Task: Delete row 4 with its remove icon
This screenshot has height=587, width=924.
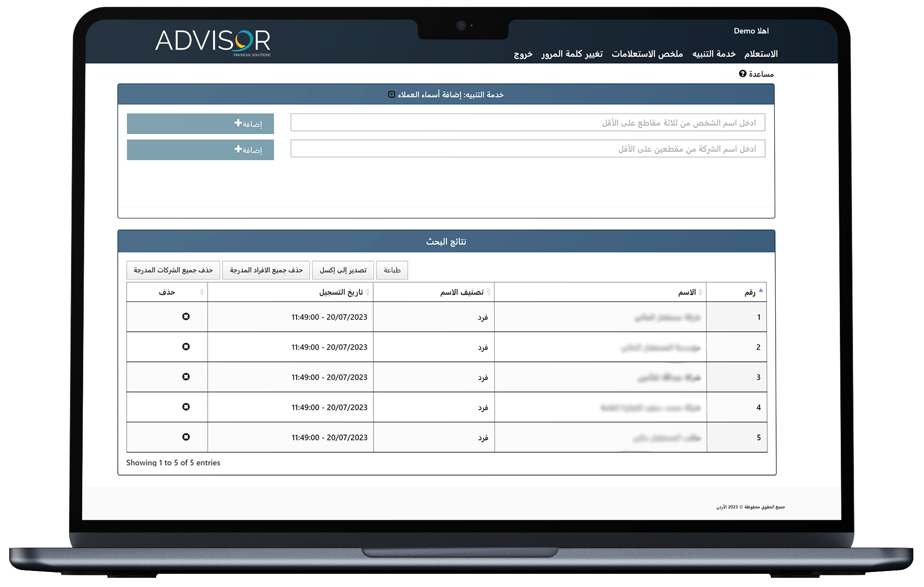Action: (186, 407)
